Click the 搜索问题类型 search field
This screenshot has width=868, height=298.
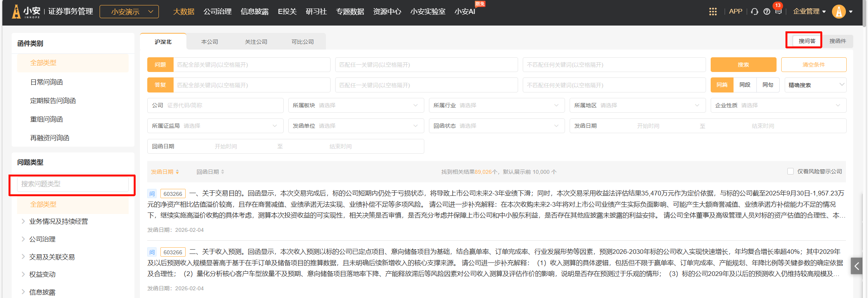tap(72, 184)
